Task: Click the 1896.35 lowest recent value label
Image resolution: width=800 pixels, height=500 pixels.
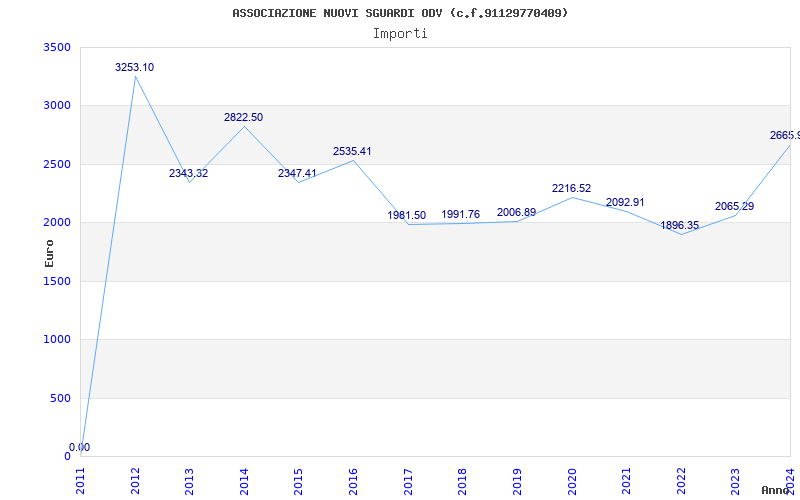Action: 680,226
